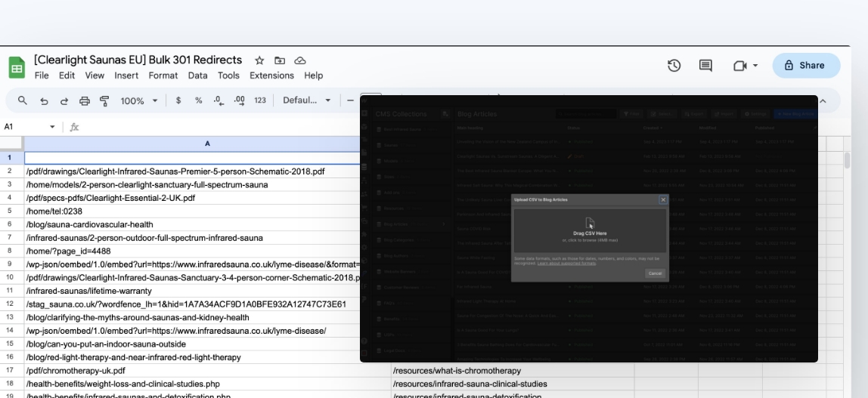Select cell /home/models/2-person-clearlight-sanctuary-full-spectrum-sauna
This screenshot has width=868, height=398.
(x=192, y=184)
